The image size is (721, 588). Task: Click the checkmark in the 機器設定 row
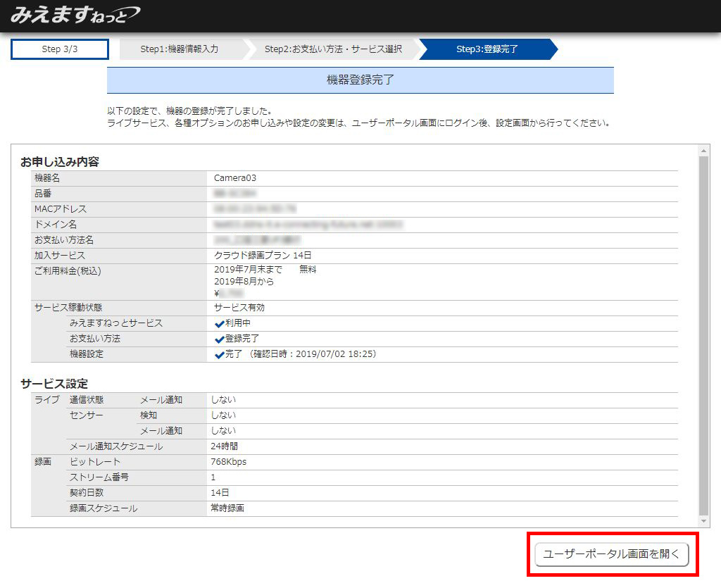coord(219,355)
